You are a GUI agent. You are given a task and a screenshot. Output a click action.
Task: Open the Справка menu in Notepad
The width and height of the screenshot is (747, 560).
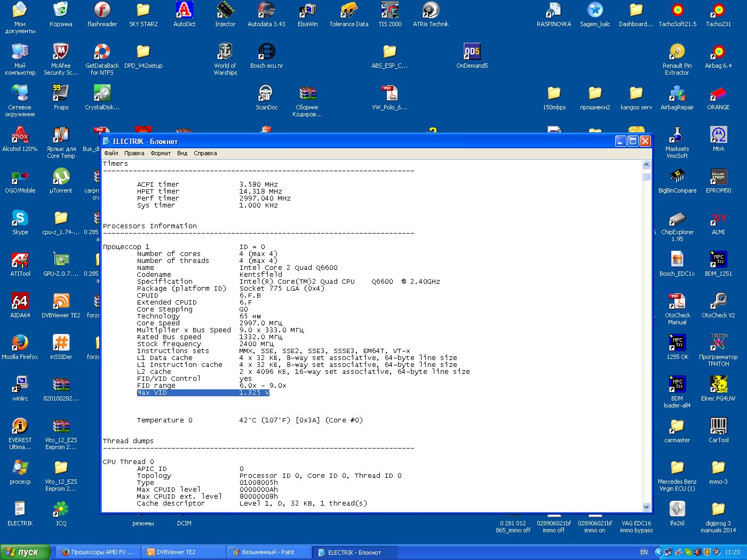coord(205,153)
